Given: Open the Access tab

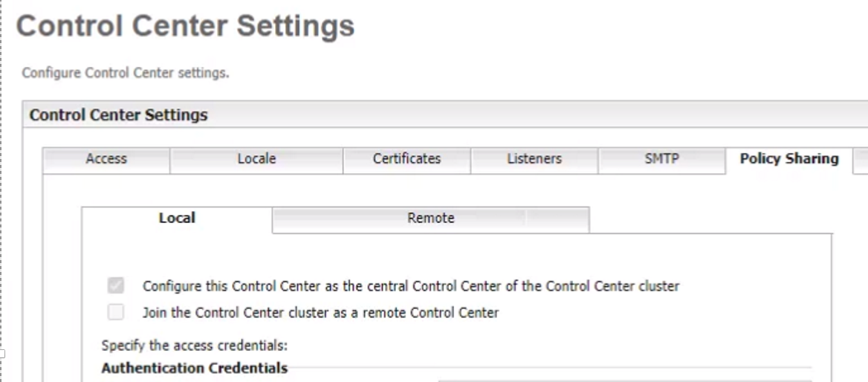Looking at the screenshot, I should pos(106,159).
